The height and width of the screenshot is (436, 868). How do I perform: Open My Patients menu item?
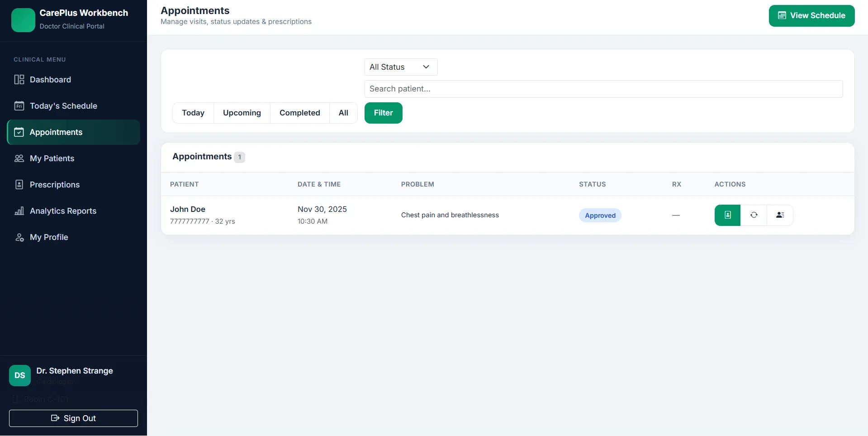pyautogui.click(x=73, y=158)
